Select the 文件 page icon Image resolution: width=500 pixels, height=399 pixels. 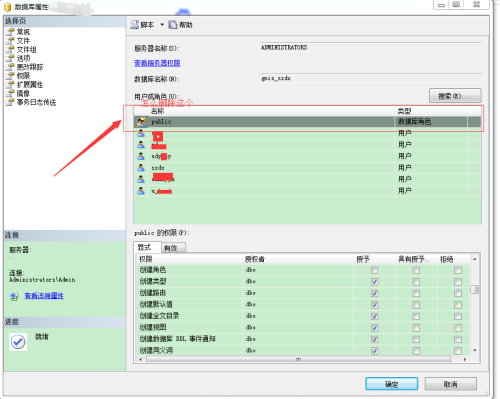click(x=10, y=41)
